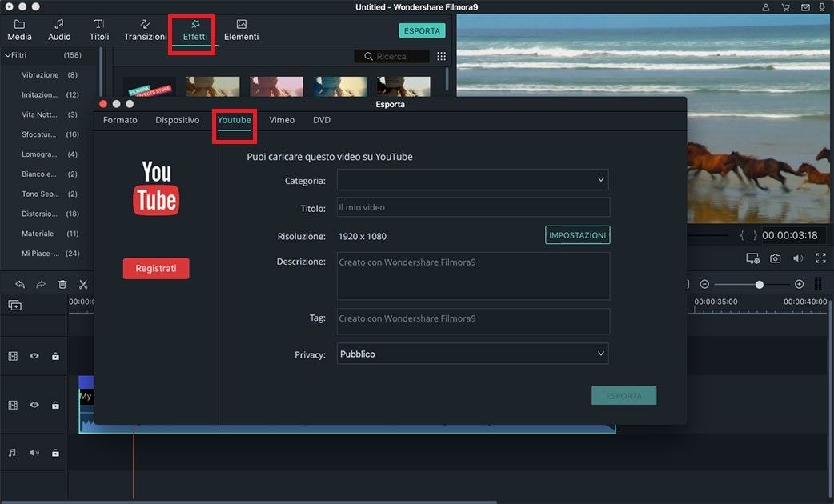Collapse the Filtri category
834x504 pixels.
point(9,54)
